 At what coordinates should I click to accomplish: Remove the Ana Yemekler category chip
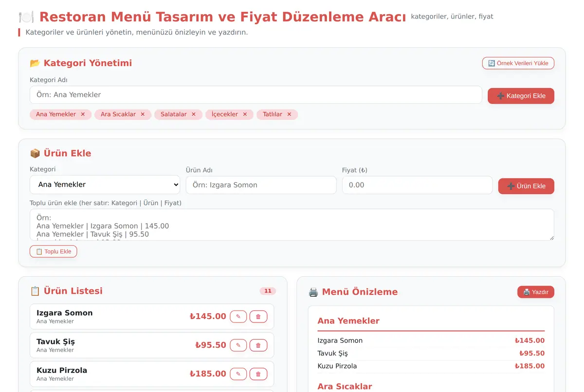[x=83, y=114]
